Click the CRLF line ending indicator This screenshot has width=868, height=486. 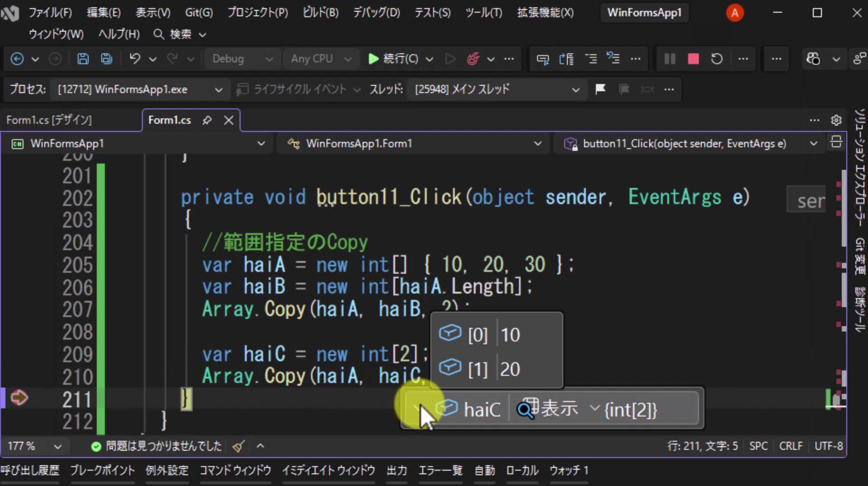click(x=791, y=446)
